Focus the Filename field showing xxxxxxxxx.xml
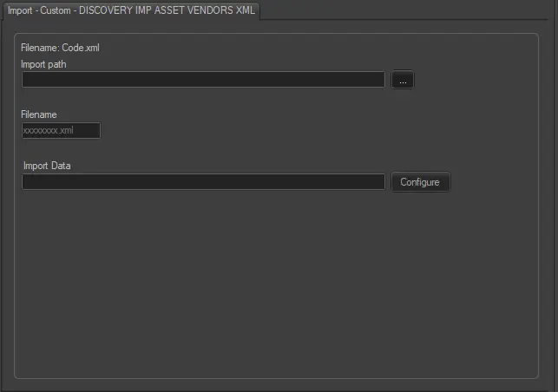 [61, 130]
